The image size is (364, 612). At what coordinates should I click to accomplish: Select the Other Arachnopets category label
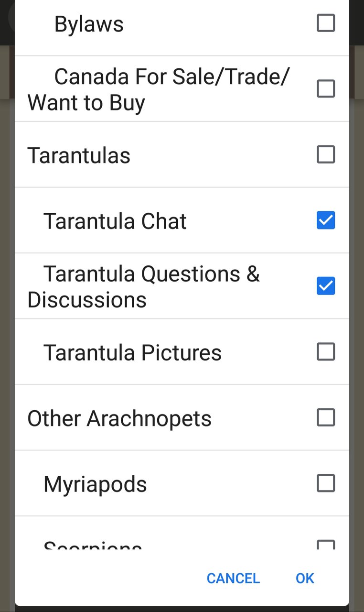119,419
